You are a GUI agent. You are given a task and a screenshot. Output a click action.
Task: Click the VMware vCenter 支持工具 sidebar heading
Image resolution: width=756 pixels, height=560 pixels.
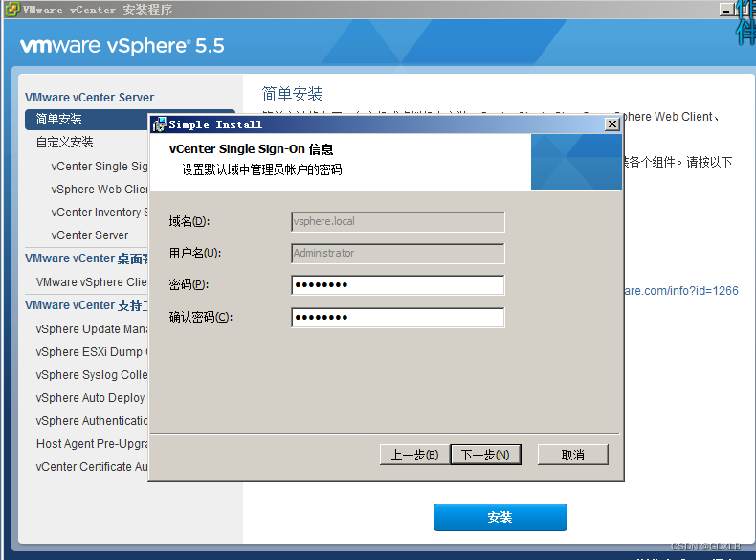pos(87,305)
